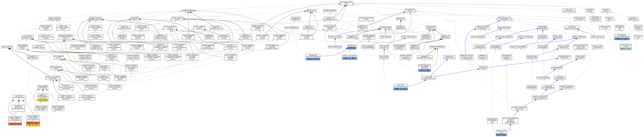Click 'morphogenesis of an epithelial sheet' node
Viewport: 644px width, 137px height.
(492, 121)
